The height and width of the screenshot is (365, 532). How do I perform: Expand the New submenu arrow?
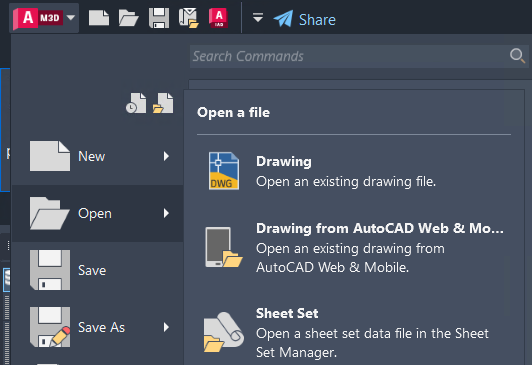pyautogui.click(x=166, y=156)
